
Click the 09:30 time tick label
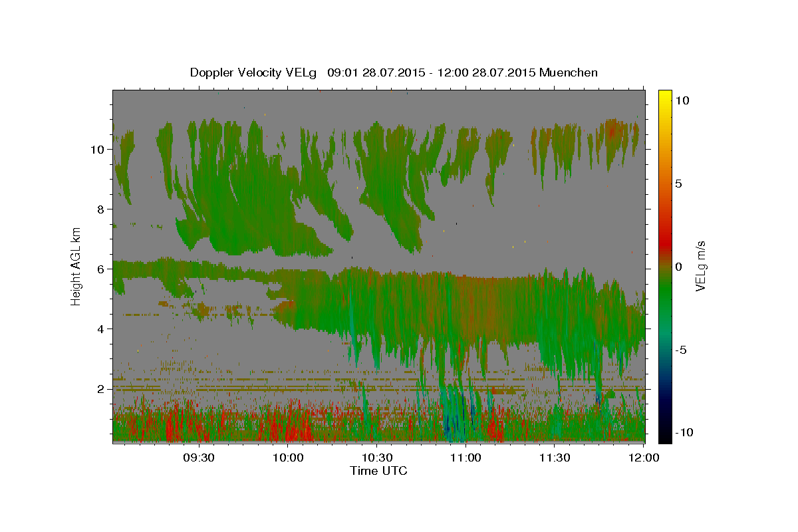click(199, 458)
